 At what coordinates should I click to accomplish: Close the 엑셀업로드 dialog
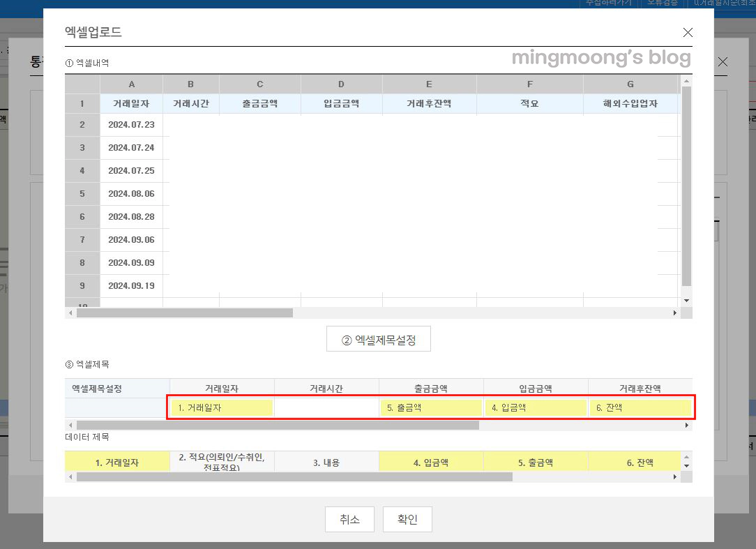(x=688, y=32)
